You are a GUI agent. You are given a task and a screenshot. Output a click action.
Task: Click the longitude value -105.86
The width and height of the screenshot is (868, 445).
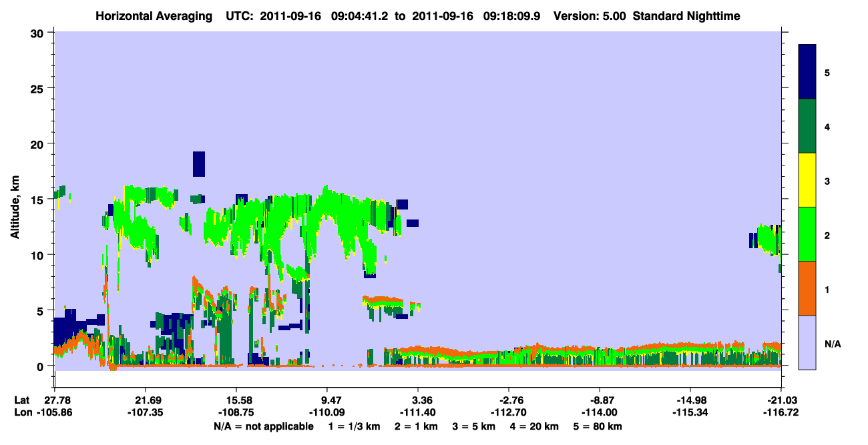click(x=54, y=413)
